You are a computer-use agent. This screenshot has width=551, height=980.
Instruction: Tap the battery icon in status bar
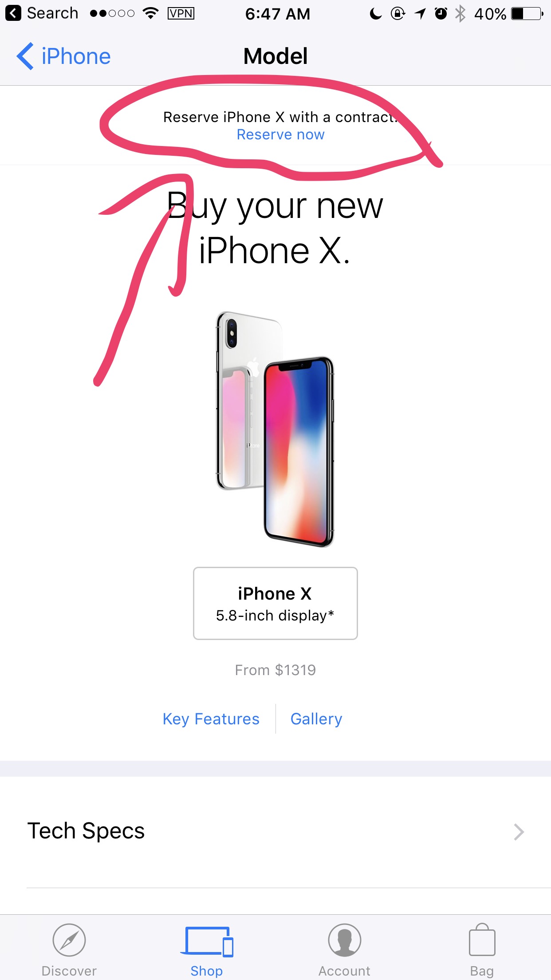pyautogui.click(x=527, y=14)
